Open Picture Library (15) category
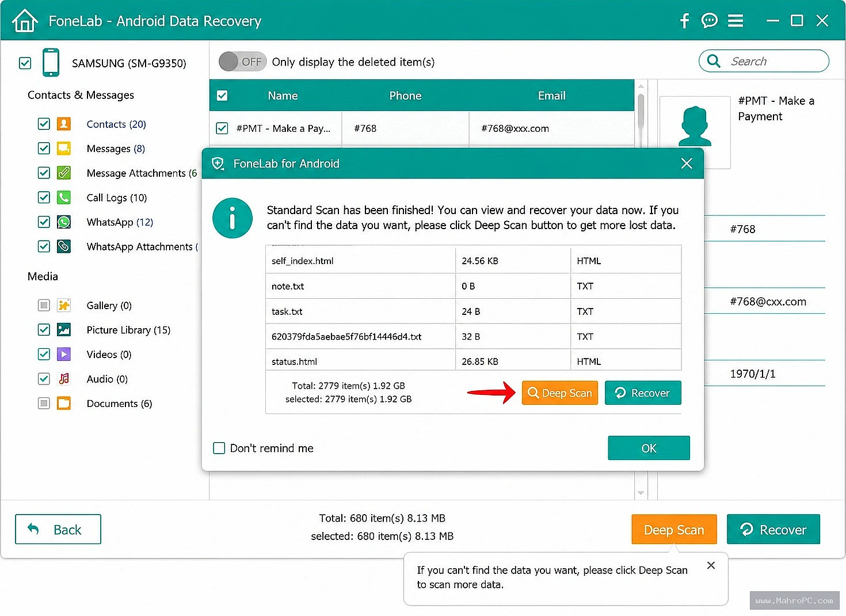 click(128, 329)
